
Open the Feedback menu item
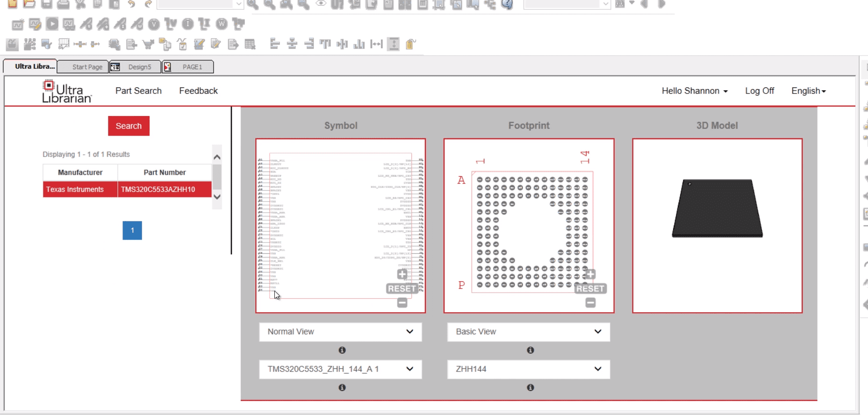(198, 91)
